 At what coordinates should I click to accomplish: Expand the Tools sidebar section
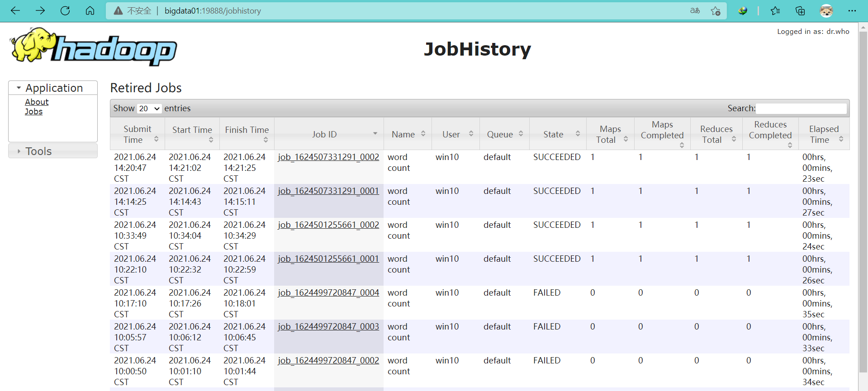[53, 151]
